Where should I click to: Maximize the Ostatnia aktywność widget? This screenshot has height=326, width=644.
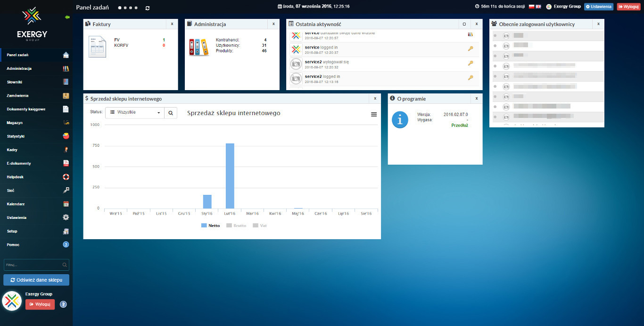(464, 24)
